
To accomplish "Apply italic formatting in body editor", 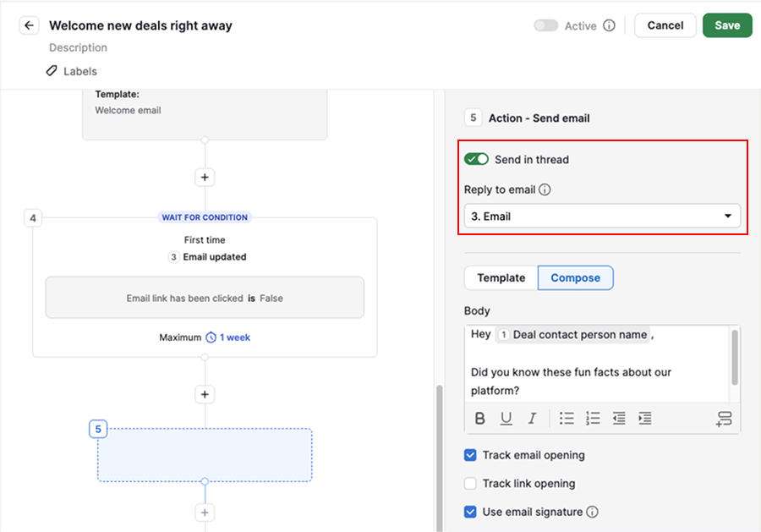I will pos(533,418).
